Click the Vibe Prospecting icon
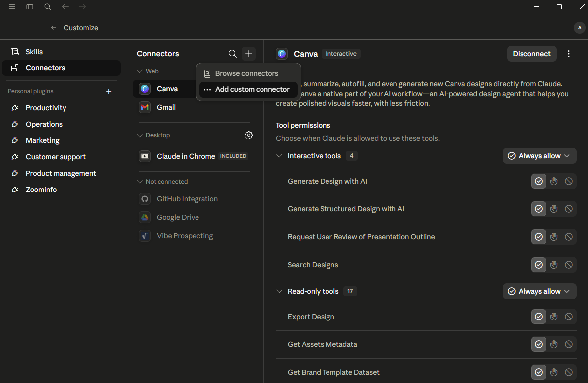This screenshot has width=588, height=383. [x=145, y=236]
